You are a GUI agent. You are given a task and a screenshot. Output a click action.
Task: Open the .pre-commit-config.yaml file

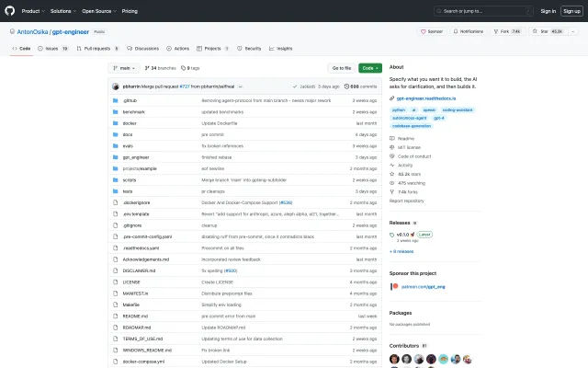(147, 236)
